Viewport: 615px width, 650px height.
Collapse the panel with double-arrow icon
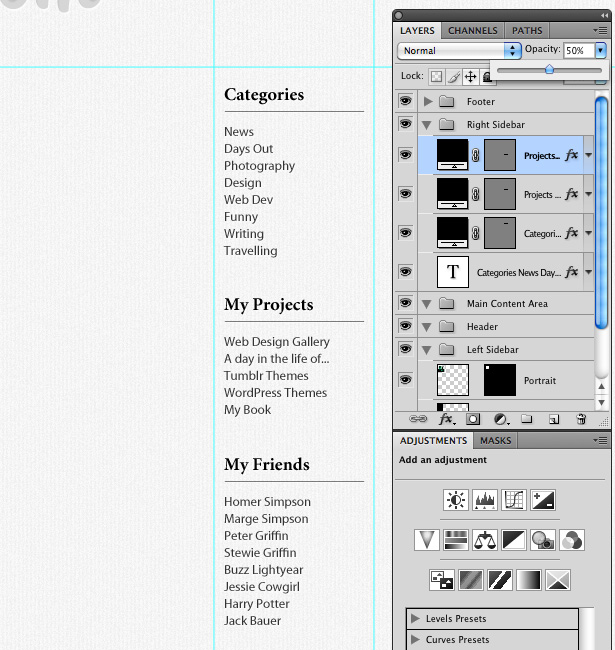[x=604, y=15]
